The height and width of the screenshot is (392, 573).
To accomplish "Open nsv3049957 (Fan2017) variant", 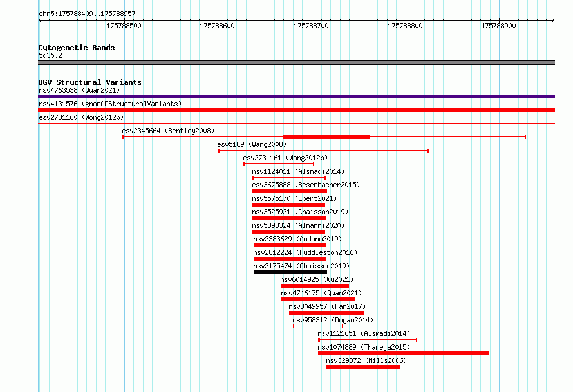I will 327,306.
